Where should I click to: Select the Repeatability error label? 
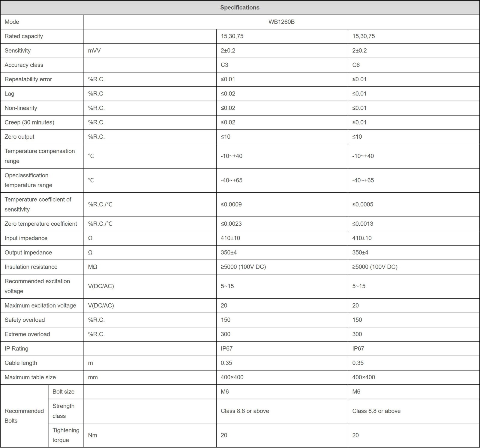(28, 80)
